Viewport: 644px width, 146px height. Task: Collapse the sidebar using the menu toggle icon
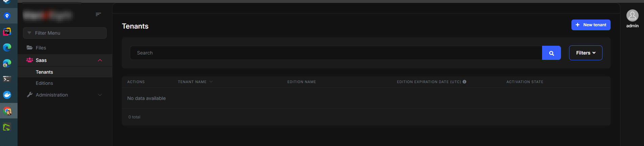(98, 14)
